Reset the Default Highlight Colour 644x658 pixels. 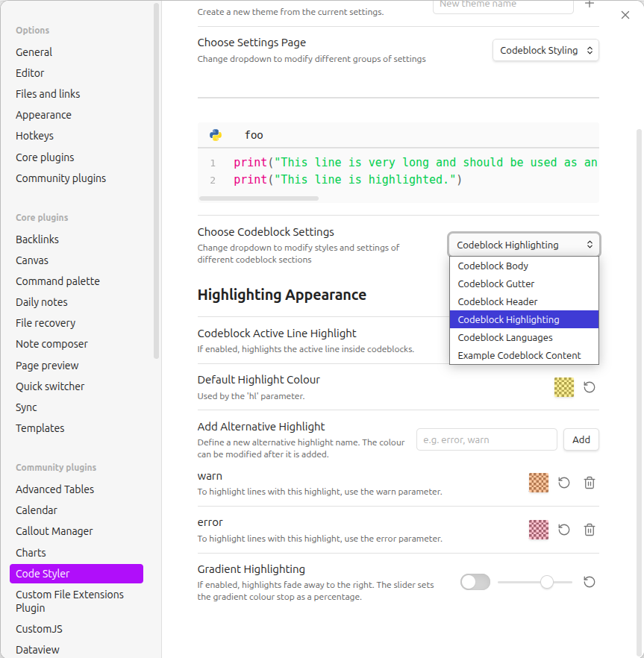pyautogui.click(x=589, y=387)
